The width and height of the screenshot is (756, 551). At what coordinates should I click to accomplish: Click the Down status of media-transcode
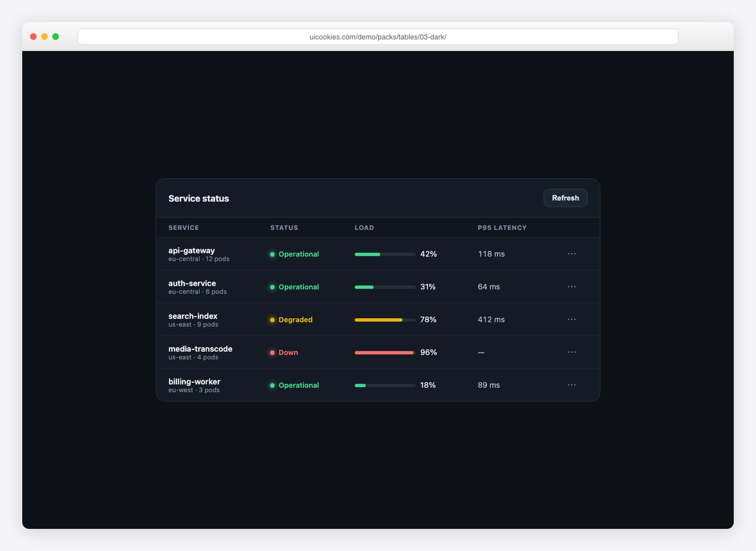coord(283,353)
